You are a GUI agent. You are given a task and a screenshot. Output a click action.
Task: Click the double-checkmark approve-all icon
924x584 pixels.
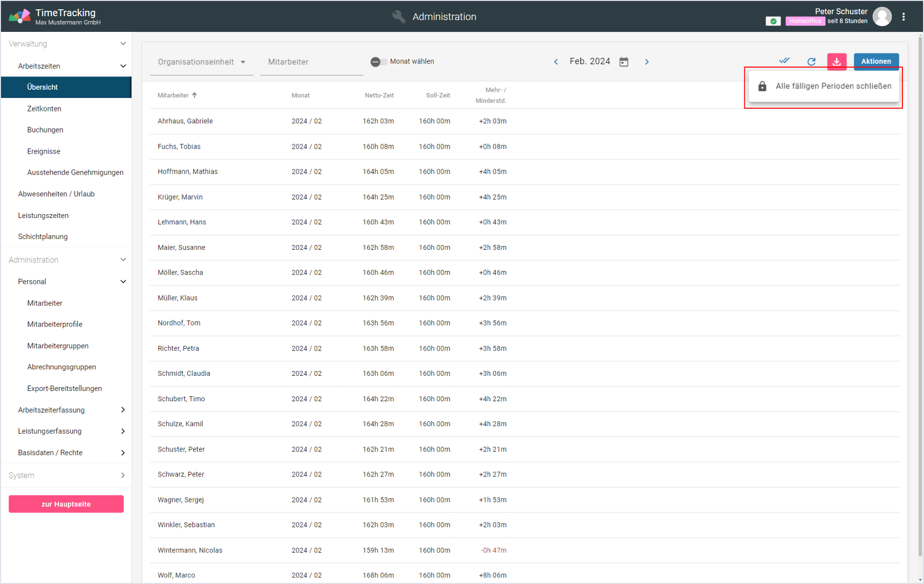[x=784, y=61]
